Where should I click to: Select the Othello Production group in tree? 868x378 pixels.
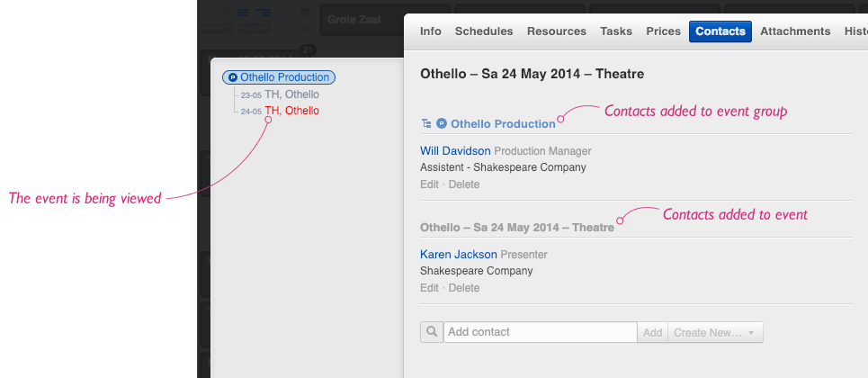coord(284,78)
